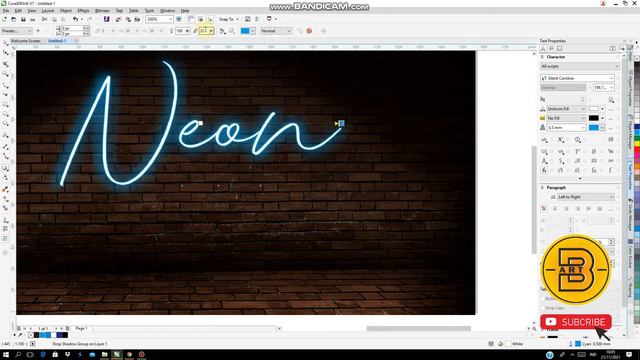Image resolution: width=640 pixels, height=360 pixels.
Task: Click the blue outline color swatch
Action: coord(594,127)
